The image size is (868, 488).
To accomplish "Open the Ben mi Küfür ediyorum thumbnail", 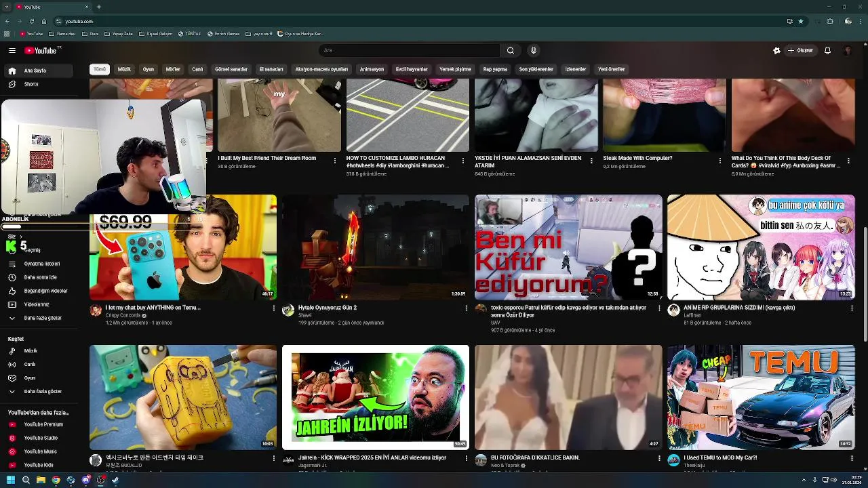I will pos(568,247).
